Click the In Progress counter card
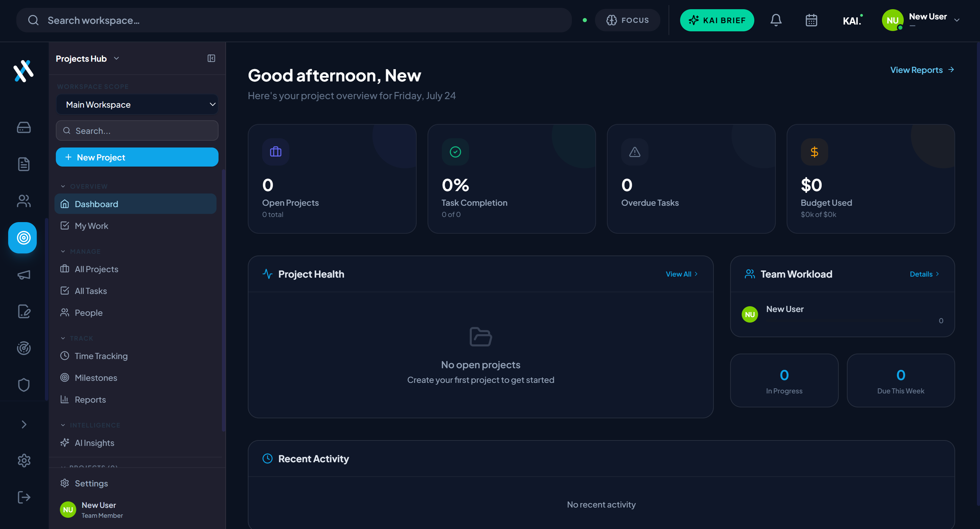980x529 pixels. 784,380
